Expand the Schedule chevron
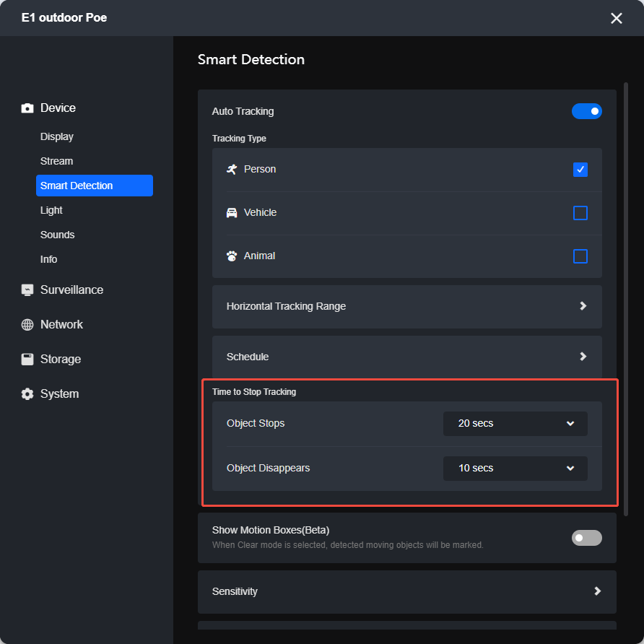644x644 pixels. coord(583,357)
